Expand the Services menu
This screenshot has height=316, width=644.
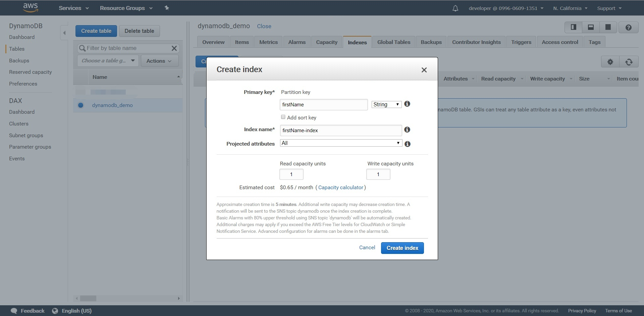74,8
